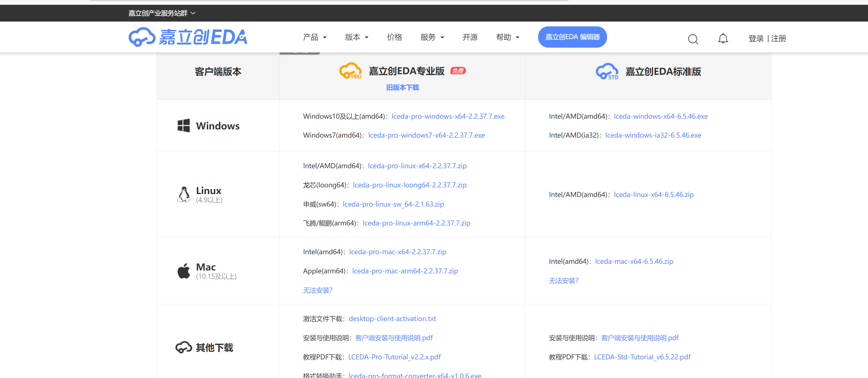Download lceda-pro-windows-x64-2.2.37.7.exe
This screenshot has width=868, height=378.
point(448,116)
